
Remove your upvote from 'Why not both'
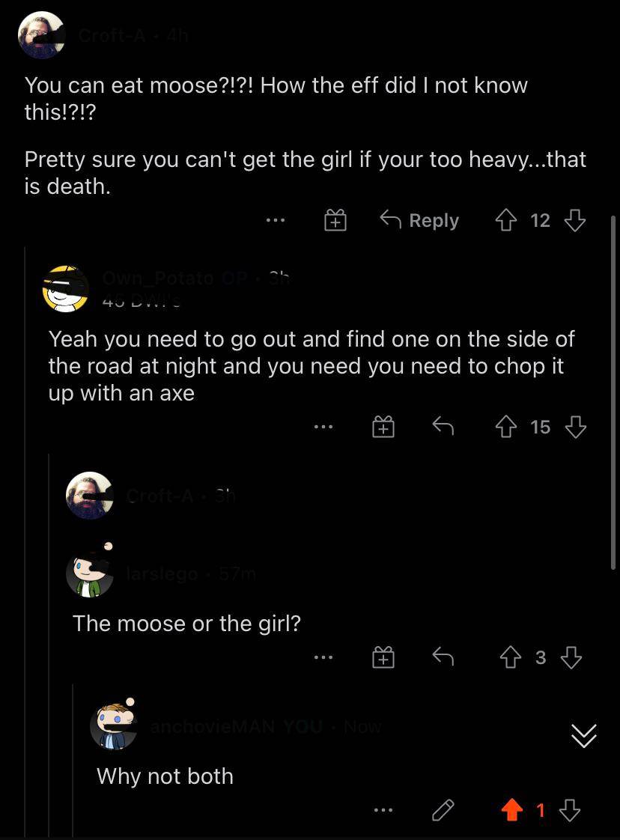click(512, 810)
